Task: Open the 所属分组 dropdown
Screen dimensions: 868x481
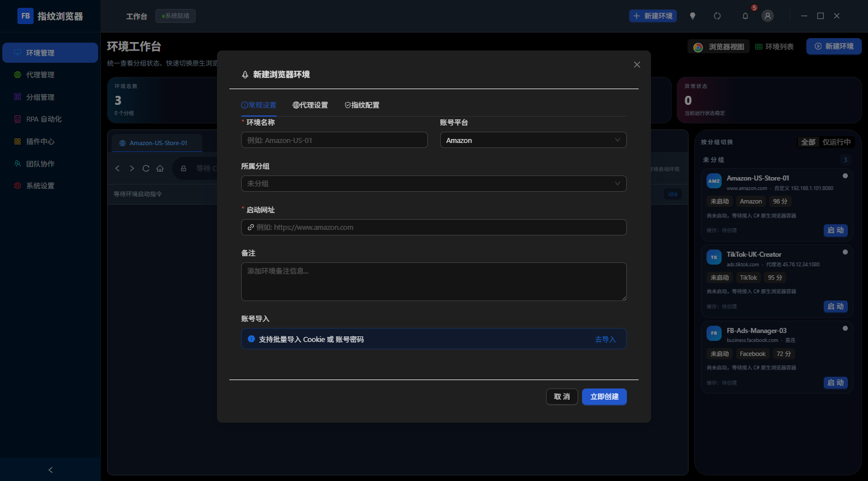Action: pyautogui.click(x=434, y=183)
